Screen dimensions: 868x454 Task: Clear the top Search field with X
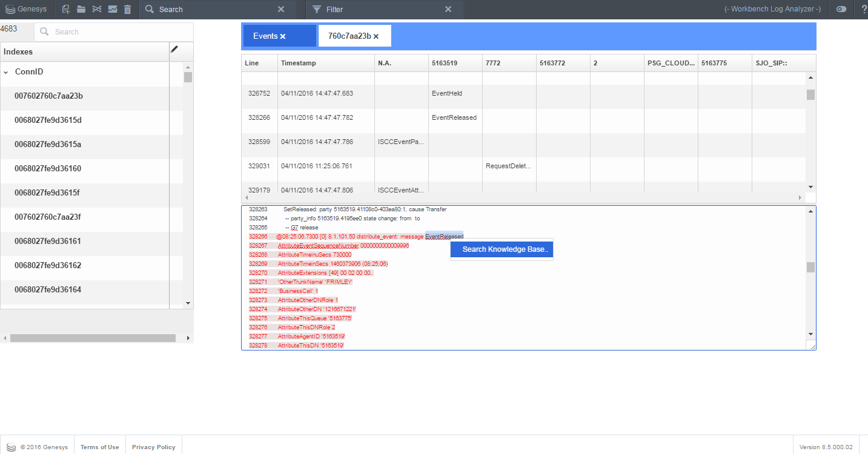click(281, 9)
